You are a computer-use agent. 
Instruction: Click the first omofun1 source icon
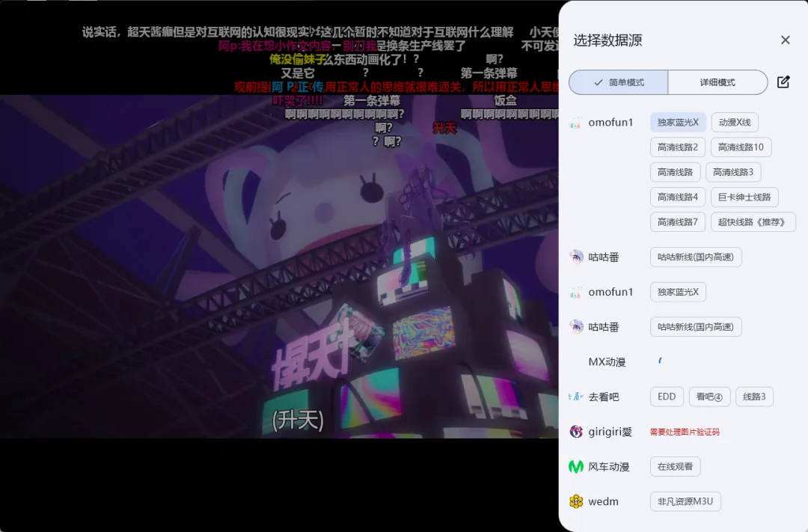pos(575,123)
